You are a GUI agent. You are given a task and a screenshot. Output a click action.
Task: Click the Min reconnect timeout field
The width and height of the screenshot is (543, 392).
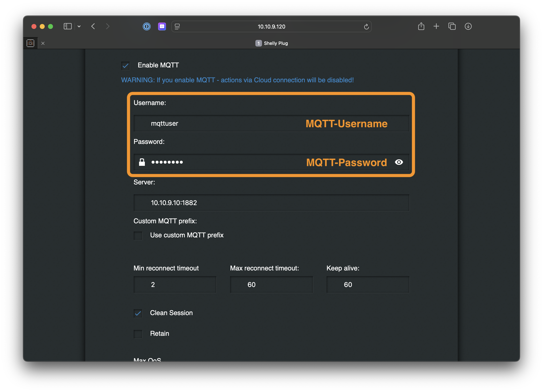click(x=175, y=285)
